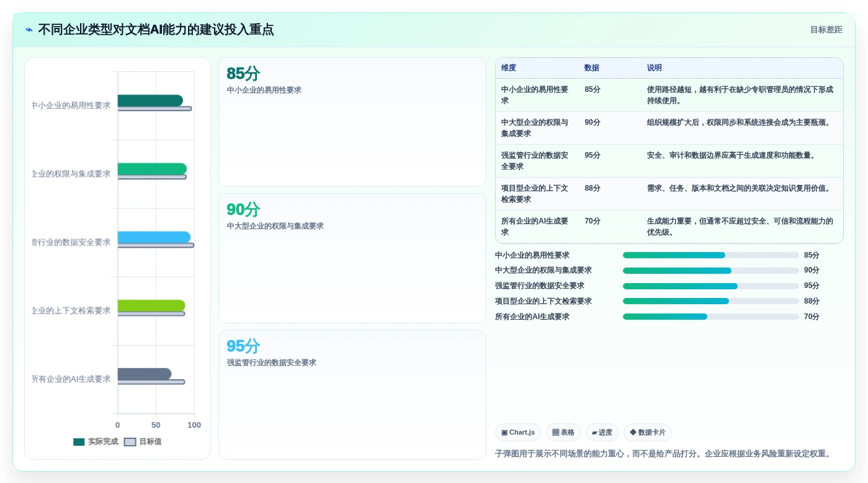Click progress bar for 中大型企业的权限与集成要求
This screenshot has height=483, width=868.
[710, 271]
